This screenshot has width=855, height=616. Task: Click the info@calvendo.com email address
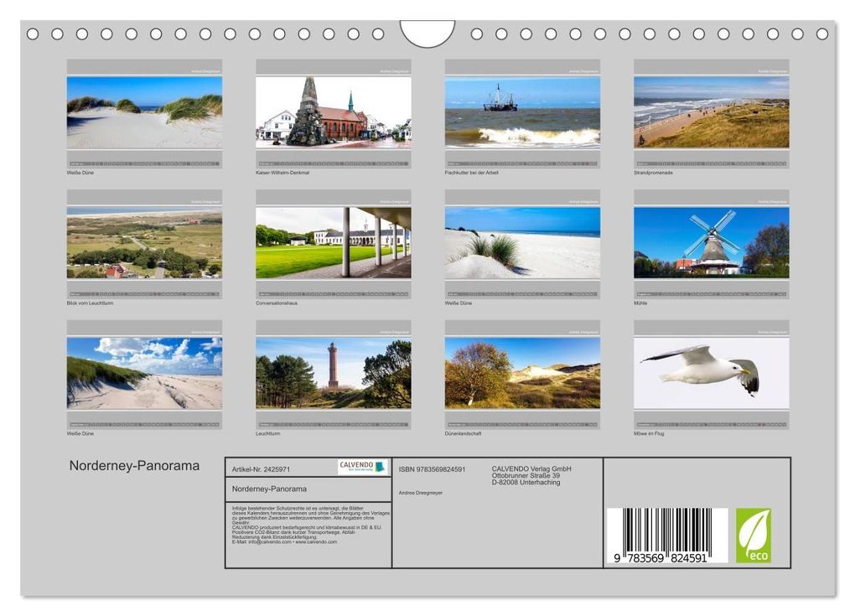pyautogui.click(x=270, y=542)
